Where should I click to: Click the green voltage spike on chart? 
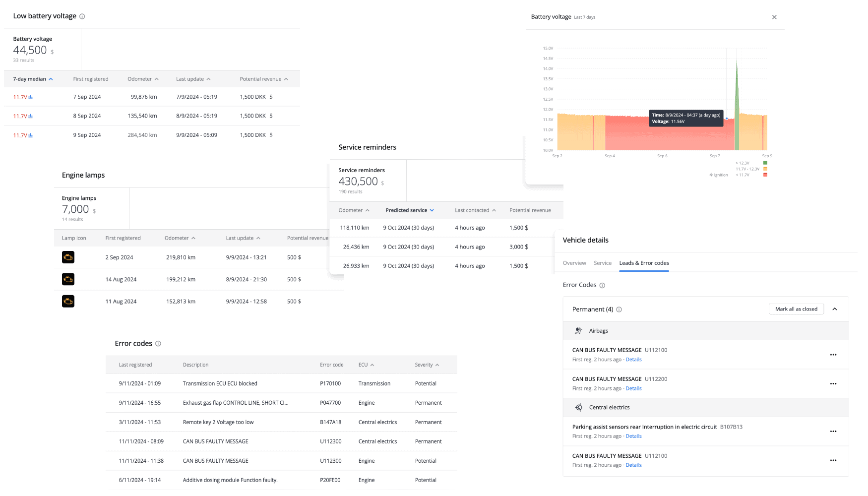tap(737, 109)
